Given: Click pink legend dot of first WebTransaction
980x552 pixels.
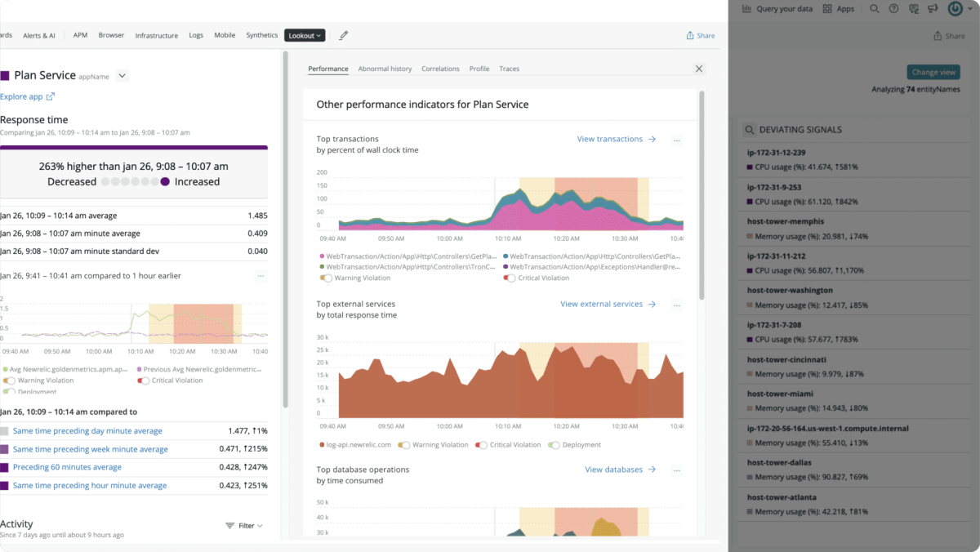Looking at the screenshot, I should click(x=322, y=256).
